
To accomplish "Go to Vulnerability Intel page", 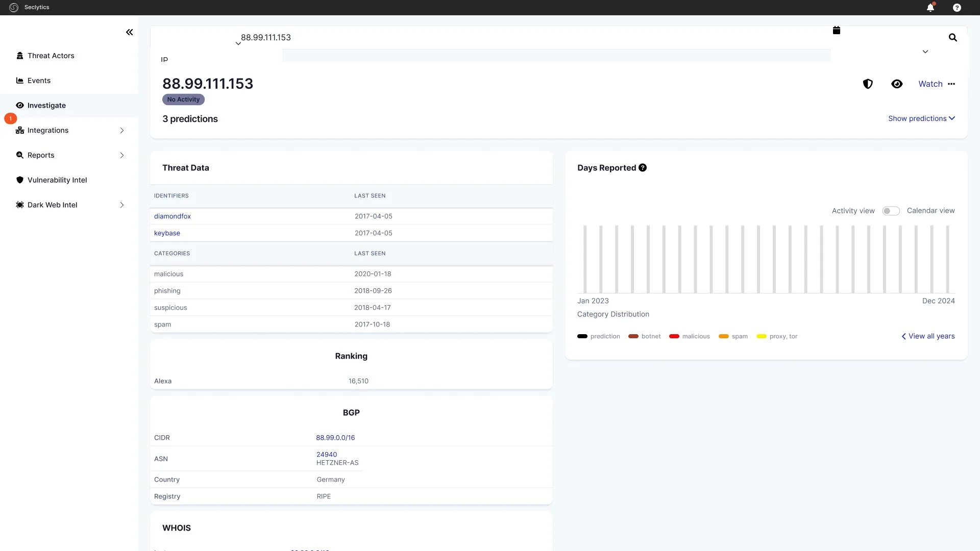I will pyautogui.click(x=57, y=180).
